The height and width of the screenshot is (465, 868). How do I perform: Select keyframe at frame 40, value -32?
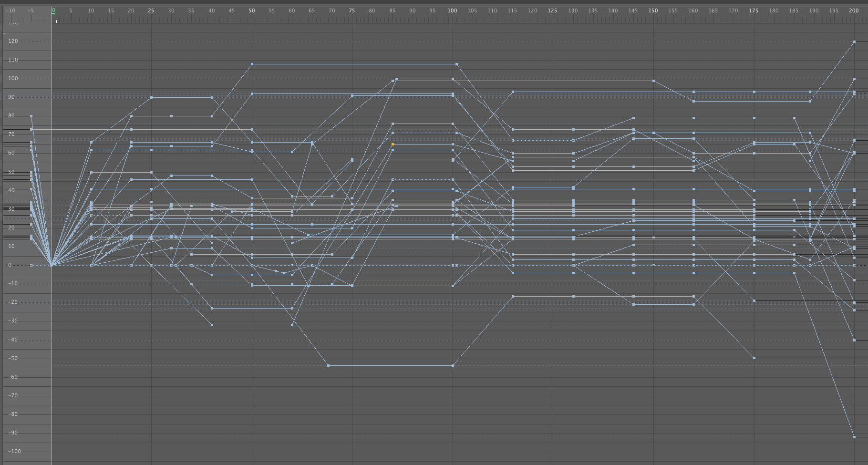click(x=212, y=325)
